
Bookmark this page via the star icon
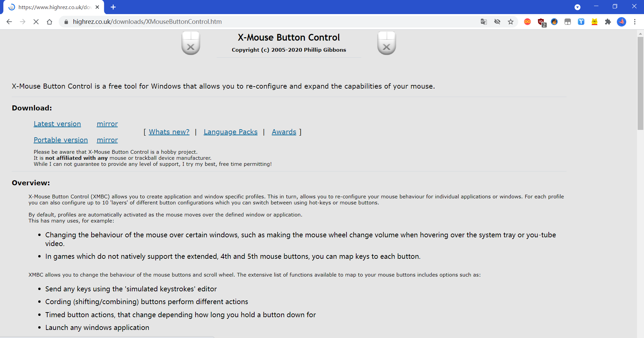(x=511, y=21)
